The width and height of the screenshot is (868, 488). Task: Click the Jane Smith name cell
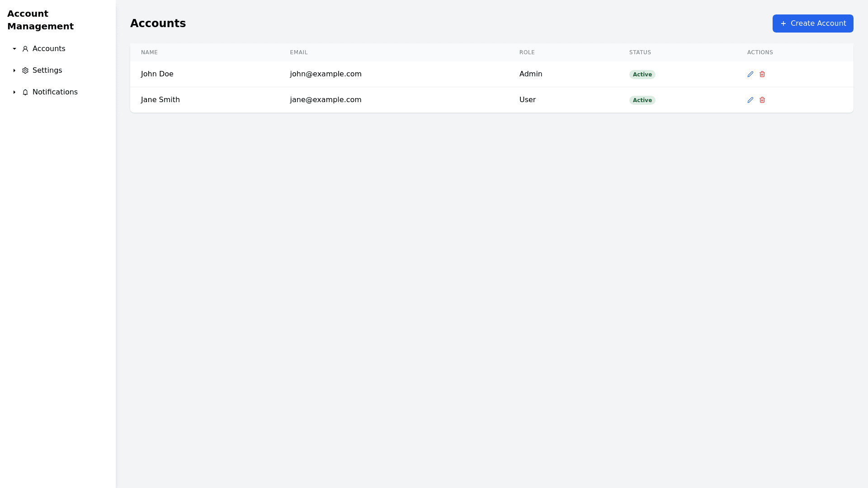point(160,100)
